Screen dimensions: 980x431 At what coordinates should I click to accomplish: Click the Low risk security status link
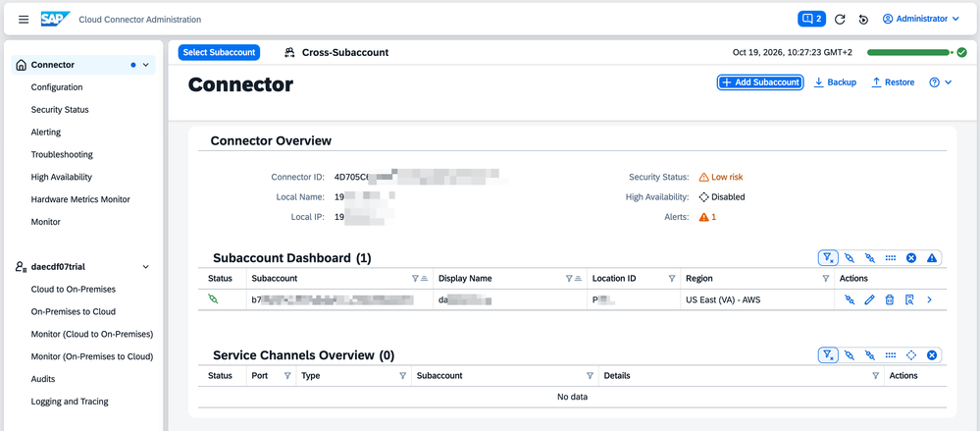point(721,177)
